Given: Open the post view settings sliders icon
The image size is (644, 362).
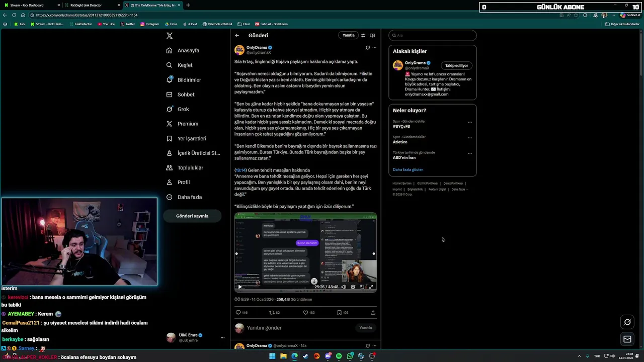Looking at the screenshot, I should coord(363,35).
